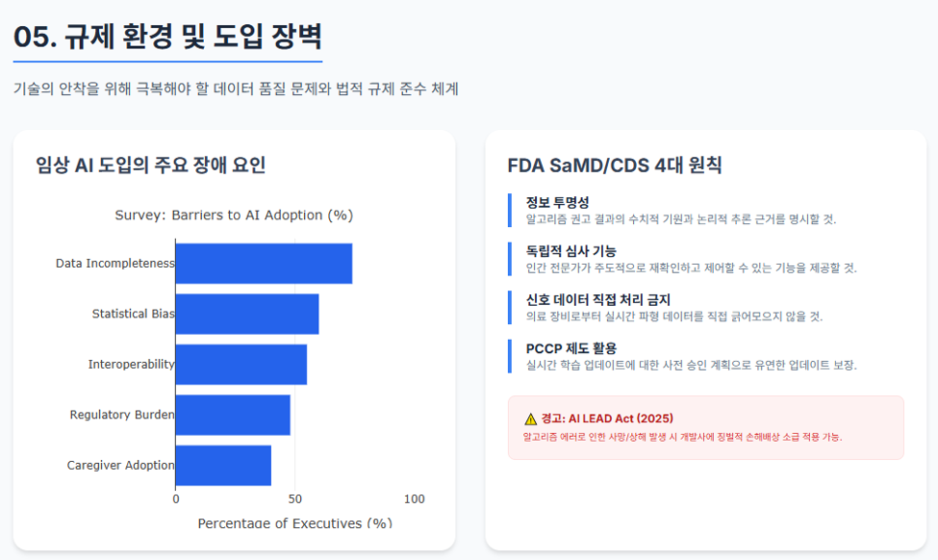Click the chart title Survey: Barriers to AI Adoption

[234, 215]
